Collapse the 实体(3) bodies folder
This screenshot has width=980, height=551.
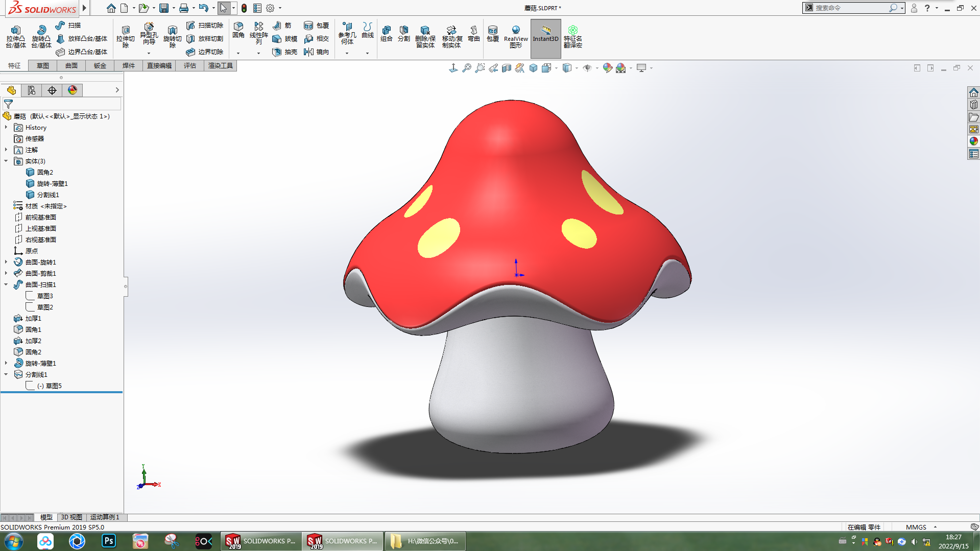tap(6, 161)
